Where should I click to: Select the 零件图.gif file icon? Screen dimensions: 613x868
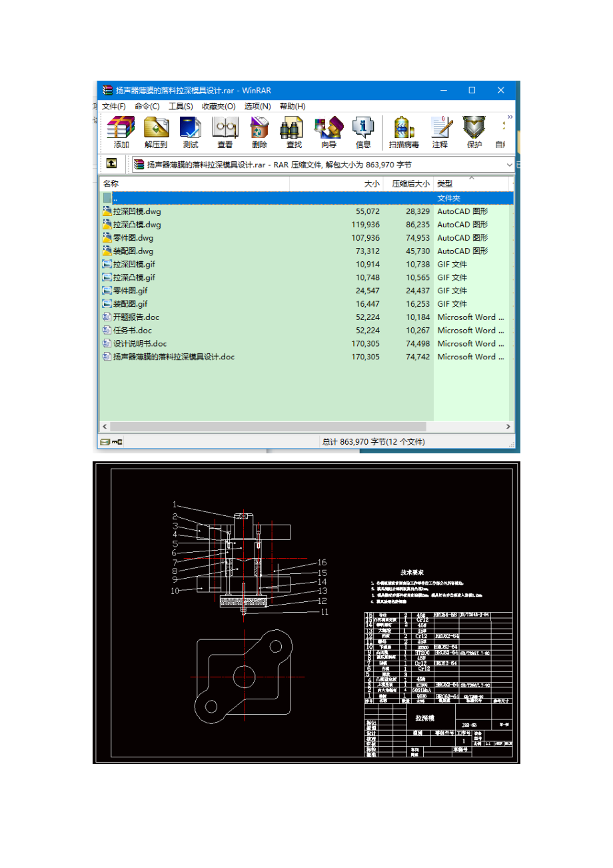(x=107, y=290)
